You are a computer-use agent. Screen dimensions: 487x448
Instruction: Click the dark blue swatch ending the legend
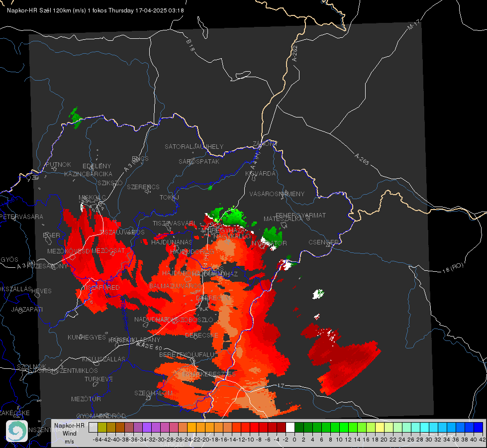coord(479,428)
